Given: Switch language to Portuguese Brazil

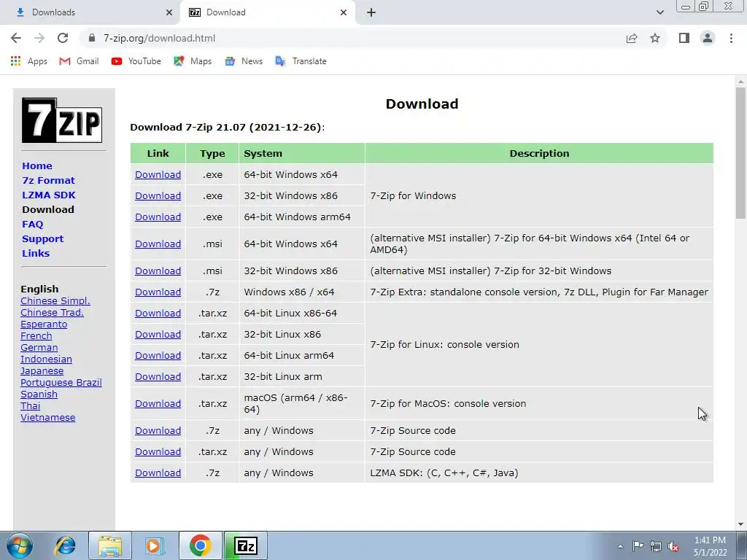Looking at the screenshot, I should 61,382.
